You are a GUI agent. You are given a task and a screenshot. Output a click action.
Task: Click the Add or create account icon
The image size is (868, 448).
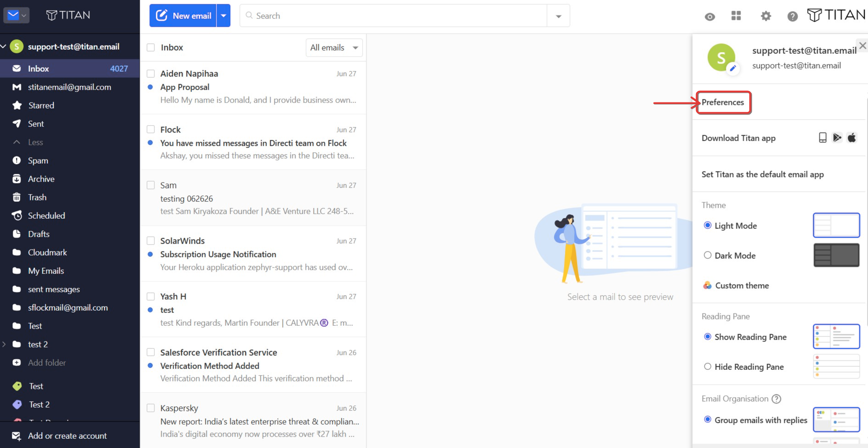click(x=16, y=436)
